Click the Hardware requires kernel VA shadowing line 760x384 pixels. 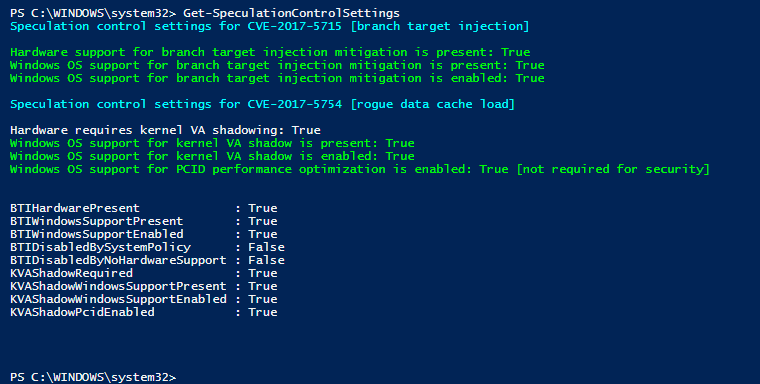tap(165, 130)
